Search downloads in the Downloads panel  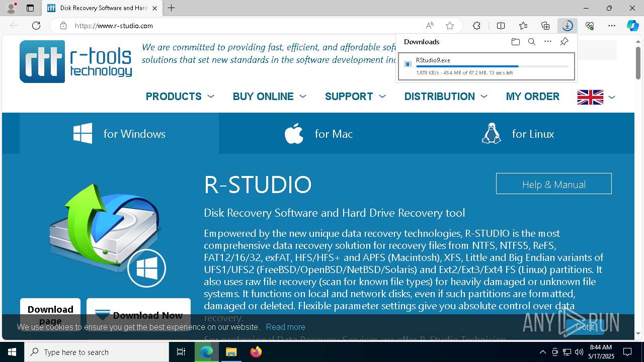(531, 42)
